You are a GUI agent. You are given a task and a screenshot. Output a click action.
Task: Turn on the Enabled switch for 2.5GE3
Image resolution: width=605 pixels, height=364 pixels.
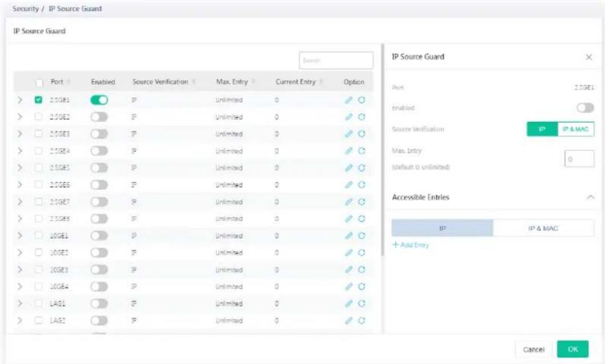pyautogui.click(x=99, y=134)
